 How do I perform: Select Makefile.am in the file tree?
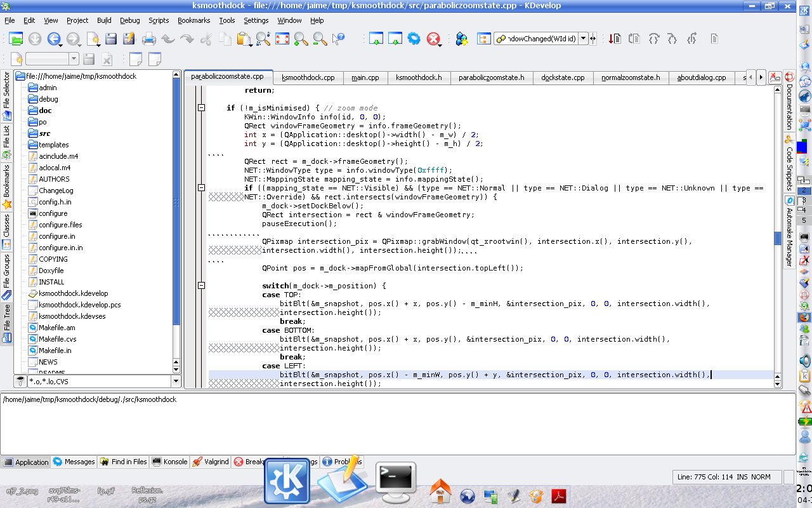(x=52, y=328)
